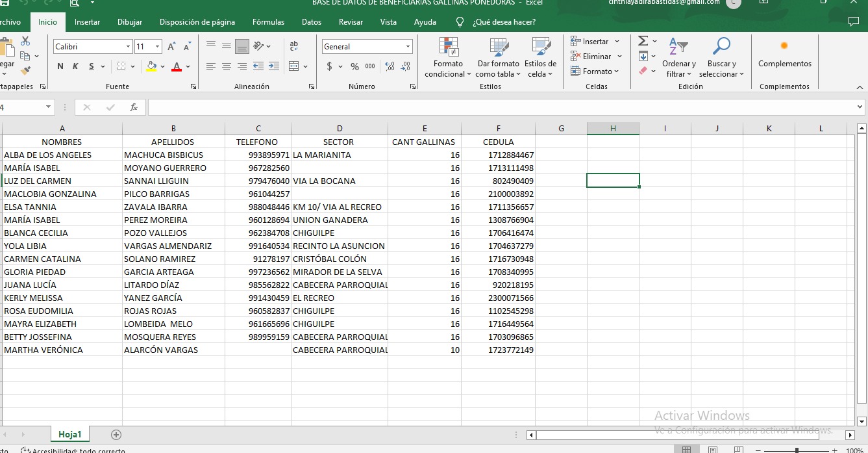The height and width of the screenshot is (453, 868).
Task: Toggle bold (N) formatting
Action: (x=60, y=66)
